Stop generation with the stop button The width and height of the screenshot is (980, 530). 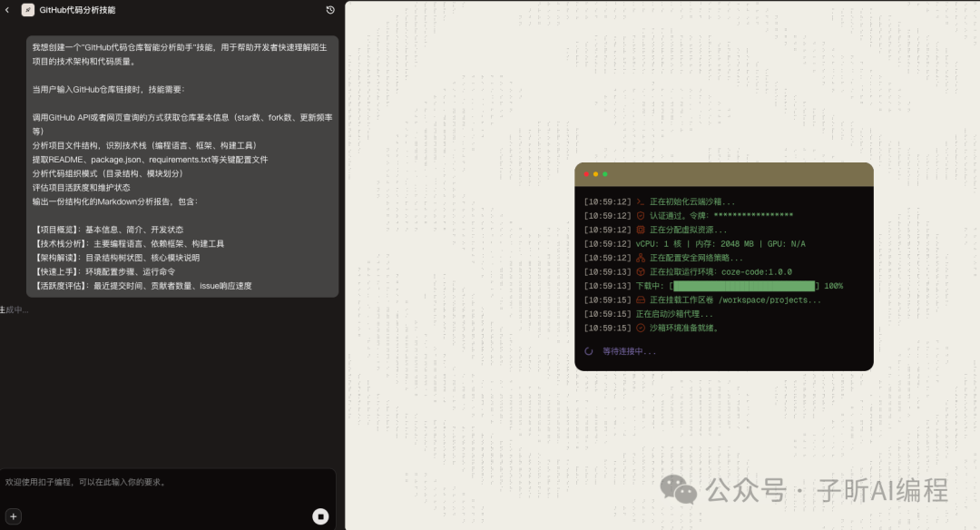320,516
